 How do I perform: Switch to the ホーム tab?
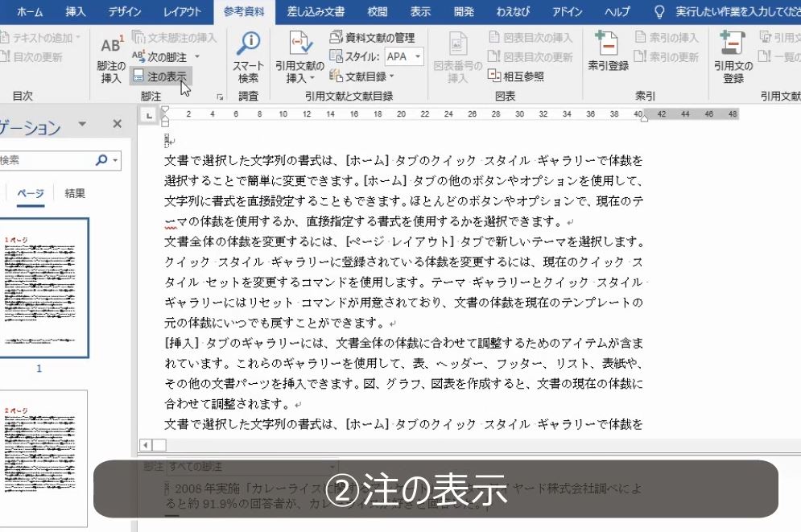pyautogui.click(x=30, y=11)
